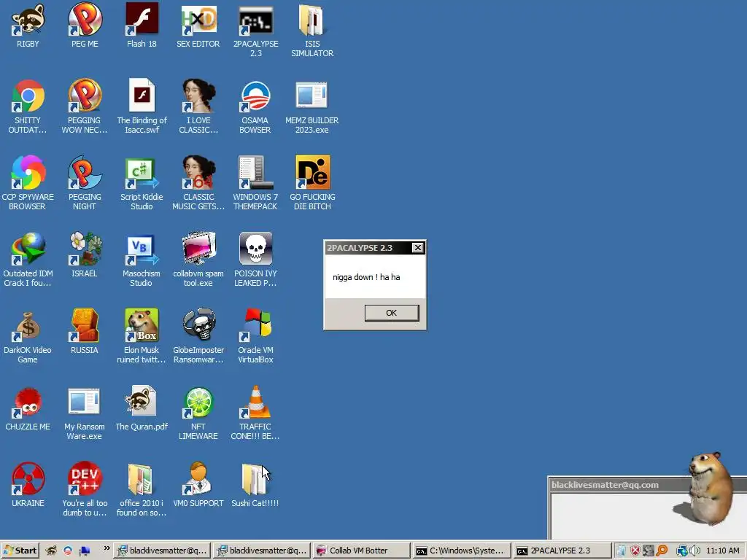Switch to C:\Windows\Syste... taskbar window
Image resolution: width=747 pixels, height=560 pixels.
tap(461, 551)
